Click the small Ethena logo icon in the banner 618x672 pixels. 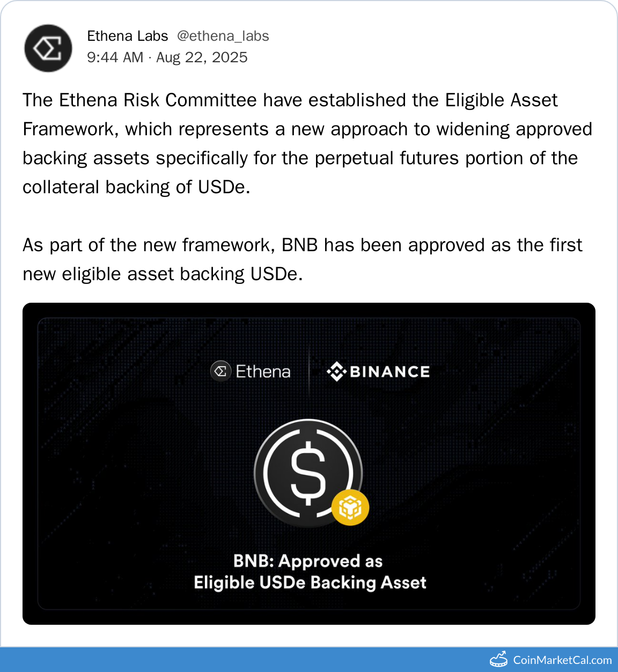click(220, 371)
